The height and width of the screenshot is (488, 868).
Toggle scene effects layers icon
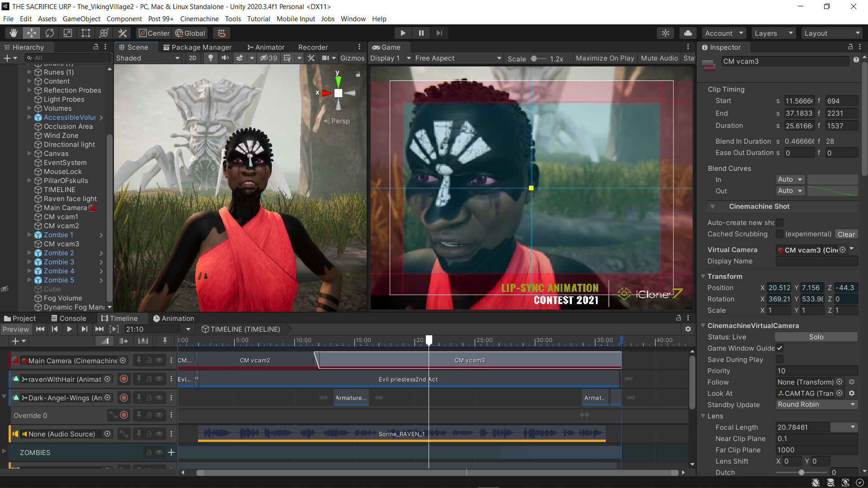click(x=240, y=58)
